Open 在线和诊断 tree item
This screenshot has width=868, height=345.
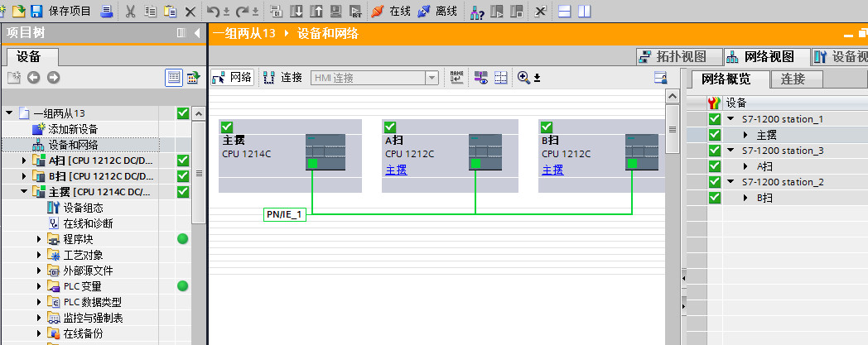(88, 223)
